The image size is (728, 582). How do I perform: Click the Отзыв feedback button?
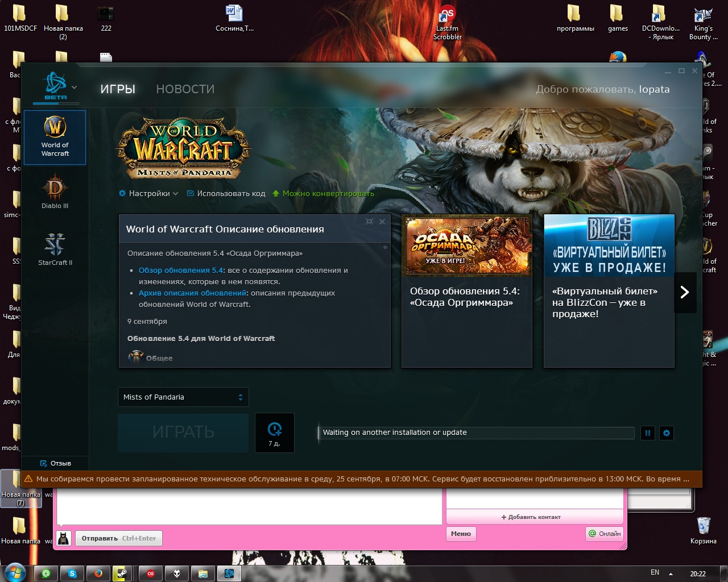click(x=56, y=463)
